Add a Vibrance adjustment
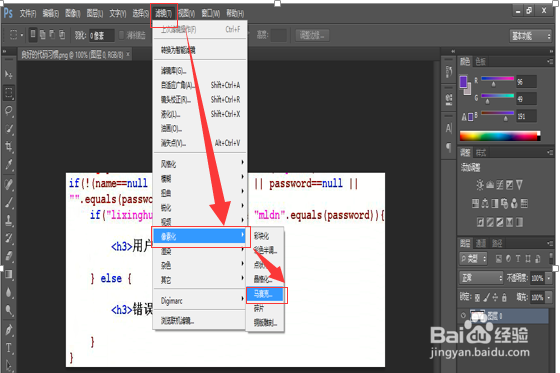The image size is (560, 373). 519,185
